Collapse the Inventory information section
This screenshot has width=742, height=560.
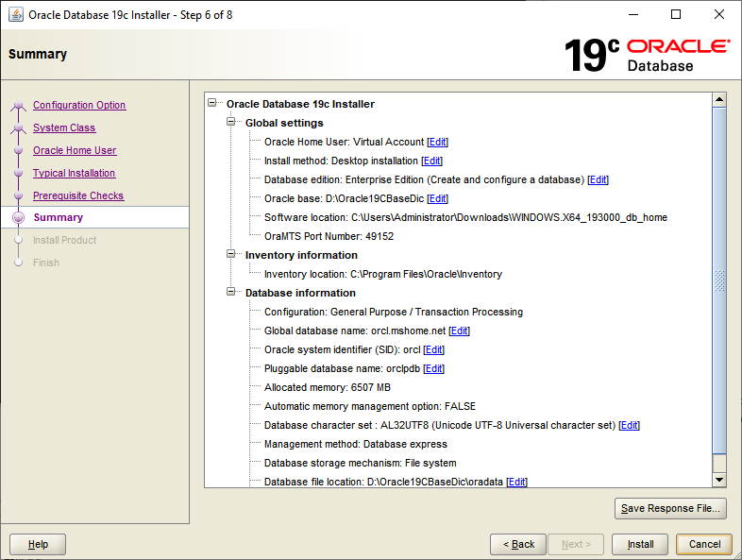[231, 254]
